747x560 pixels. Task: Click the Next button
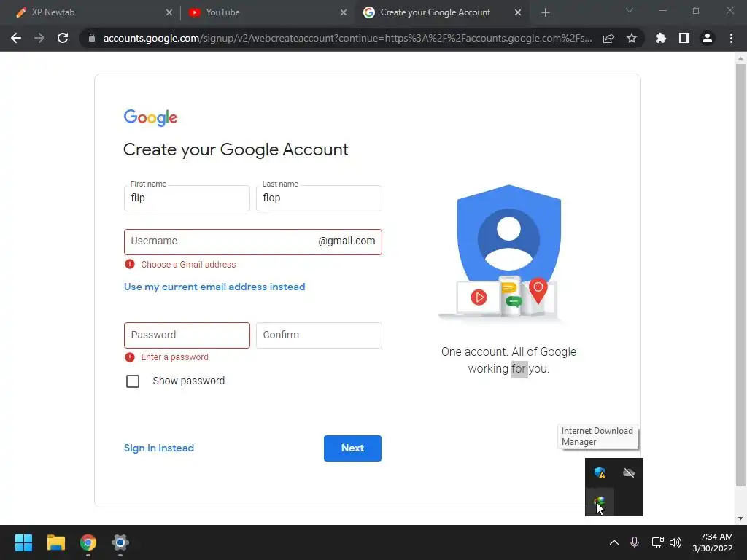click(352, 448)
